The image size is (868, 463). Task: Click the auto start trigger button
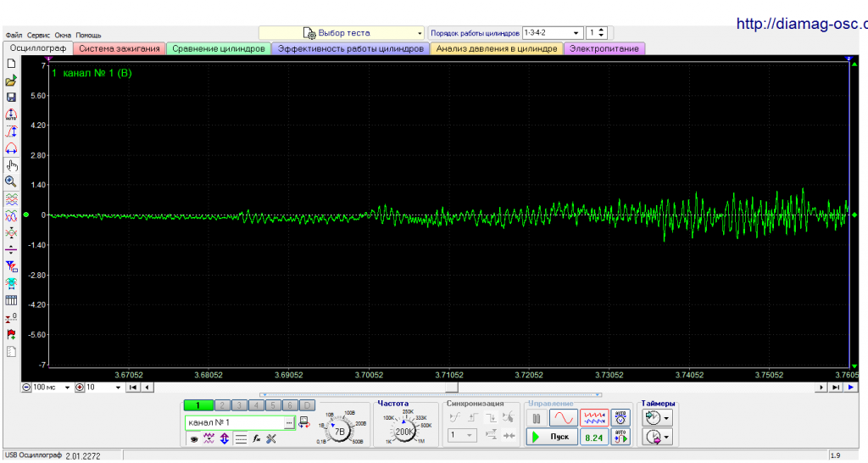[620, 437]
